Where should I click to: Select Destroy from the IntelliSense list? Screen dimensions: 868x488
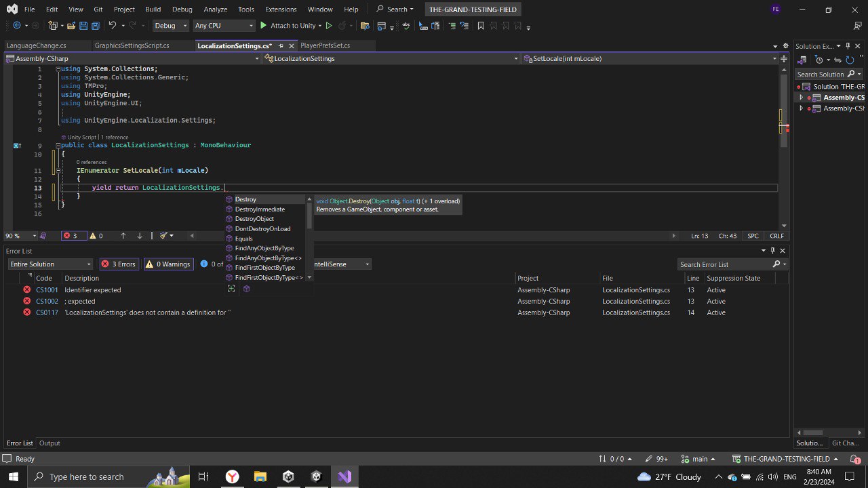[x=245, y=199]
